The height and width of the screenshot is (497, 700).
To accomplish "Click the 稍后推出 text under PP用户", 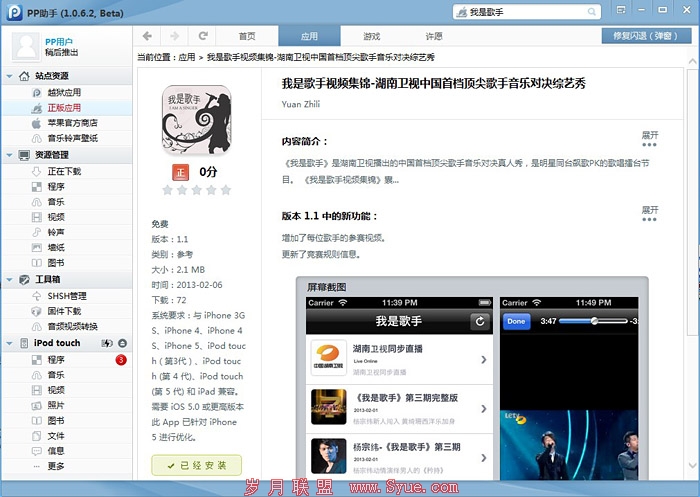I will click(62, 52).
